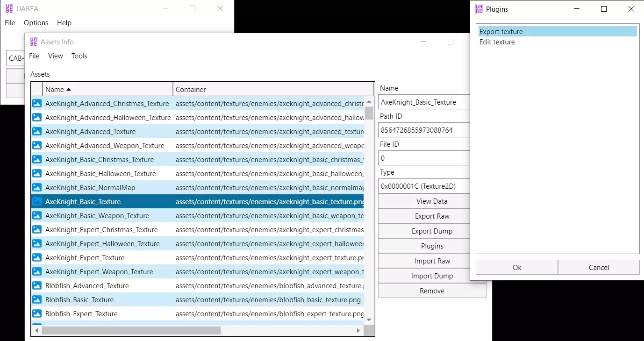Viewport: 644px width, 341px height.
Task: Select the AxeKnight_Advanced_Christmas_Texture name
Action: click(x=107, y=104)
